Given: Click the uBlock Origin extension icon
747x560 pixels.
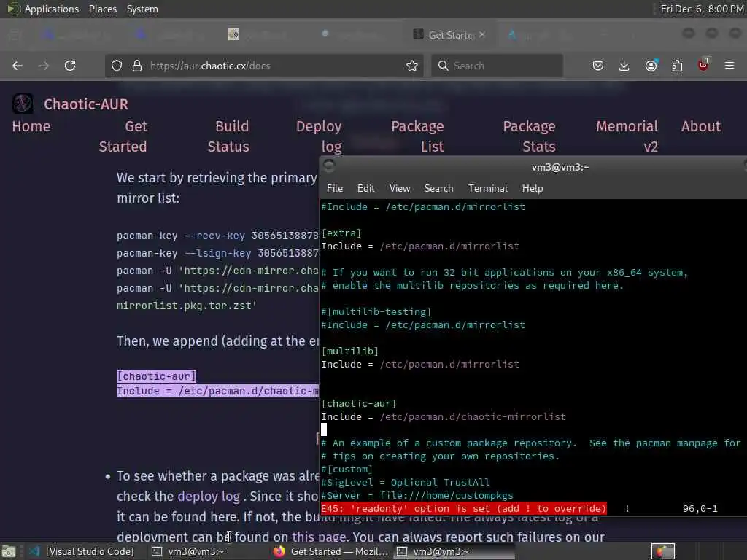Looking at the screenshot, I should pyautogui.click(x=703, y=65).
